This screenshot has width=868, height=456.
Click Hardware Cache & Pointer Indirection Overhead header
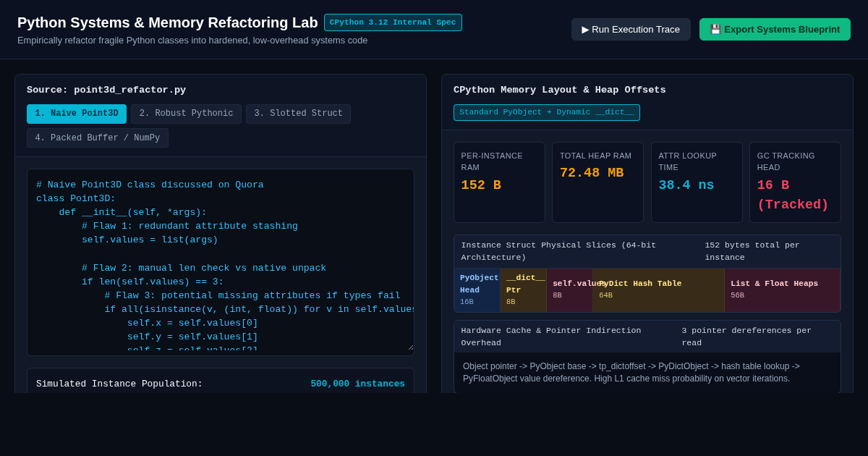551,337
